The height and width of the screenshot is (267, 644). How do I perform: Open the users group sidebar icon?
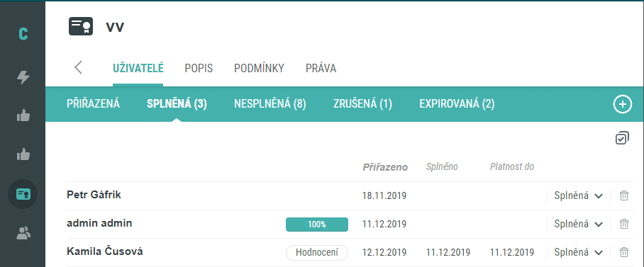[x=23, y=233]
